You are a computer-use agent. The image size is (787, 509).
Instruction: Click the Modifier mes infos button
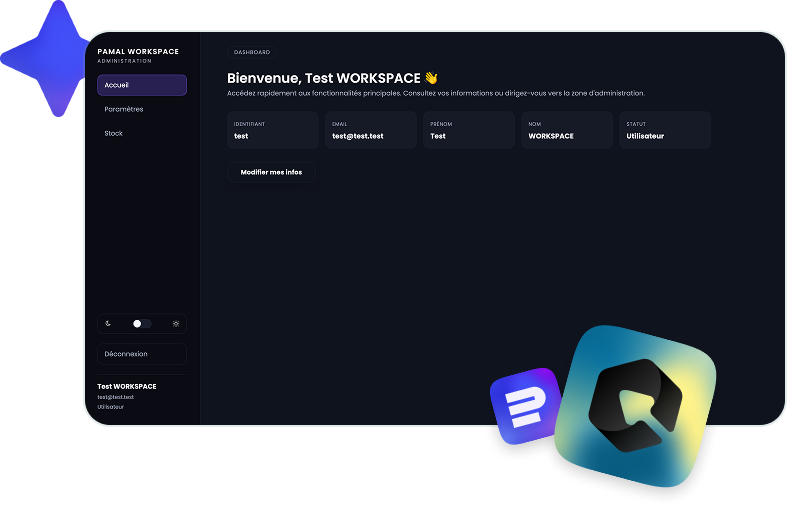(271, 172)
